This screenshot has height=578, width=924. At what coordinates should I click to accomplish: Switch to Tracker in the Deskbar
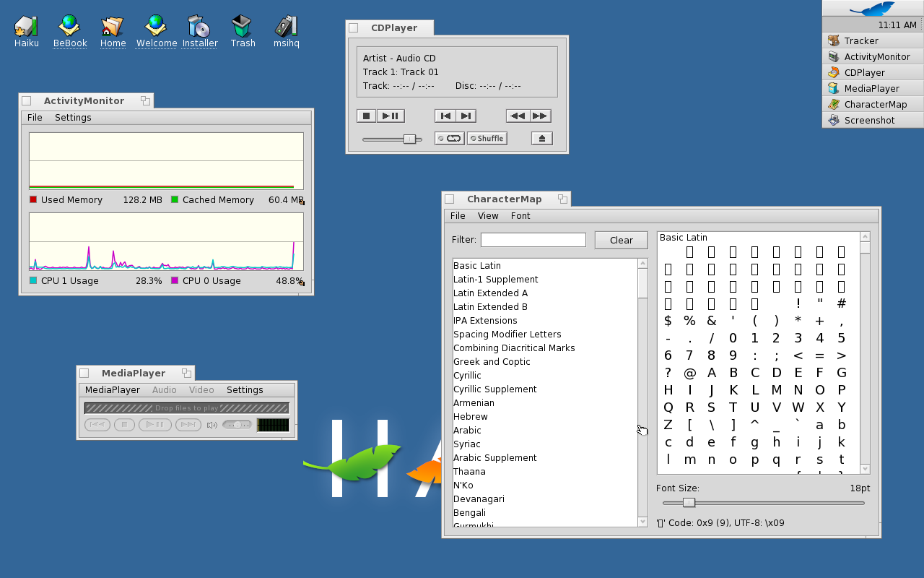coord(873,40)
